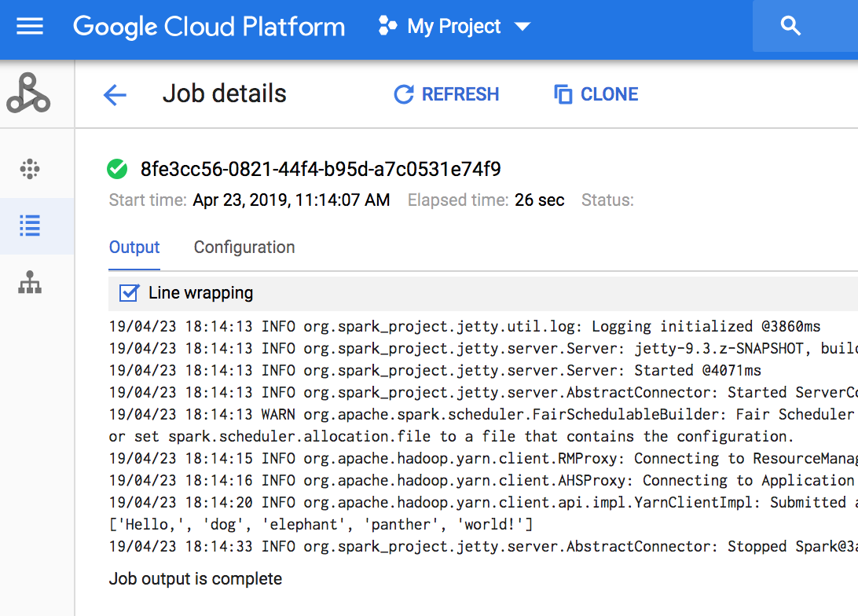Screen dimensions: 858x616
Task: Click the 'Job output is complete' message
Action: (x=196, y=579)
